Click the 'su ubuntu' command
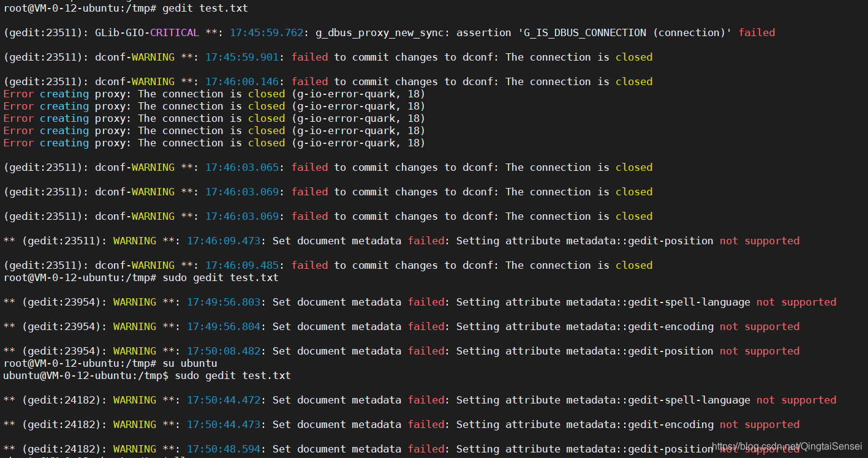Image resolution: width=868 pixels, height=458 pixels. 190,363
